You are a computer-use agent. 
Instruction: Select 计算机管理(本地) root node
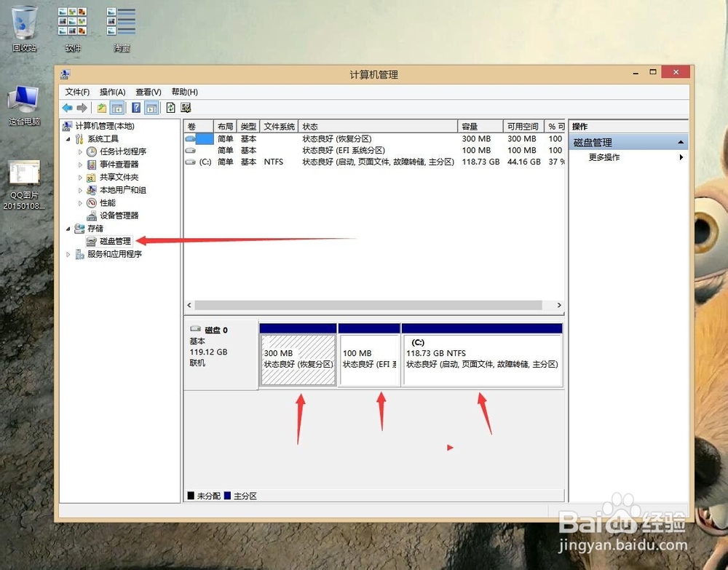coord(104,126)
